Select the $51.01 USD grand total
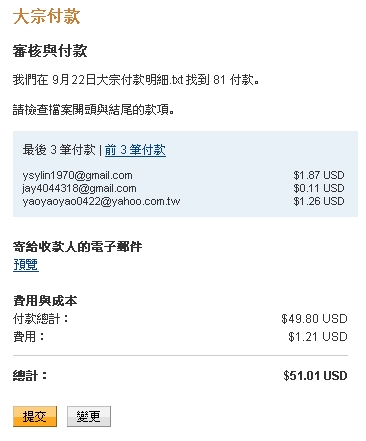Screen dimensions: 366x441 pyautogui.click(x=315, y=376)
